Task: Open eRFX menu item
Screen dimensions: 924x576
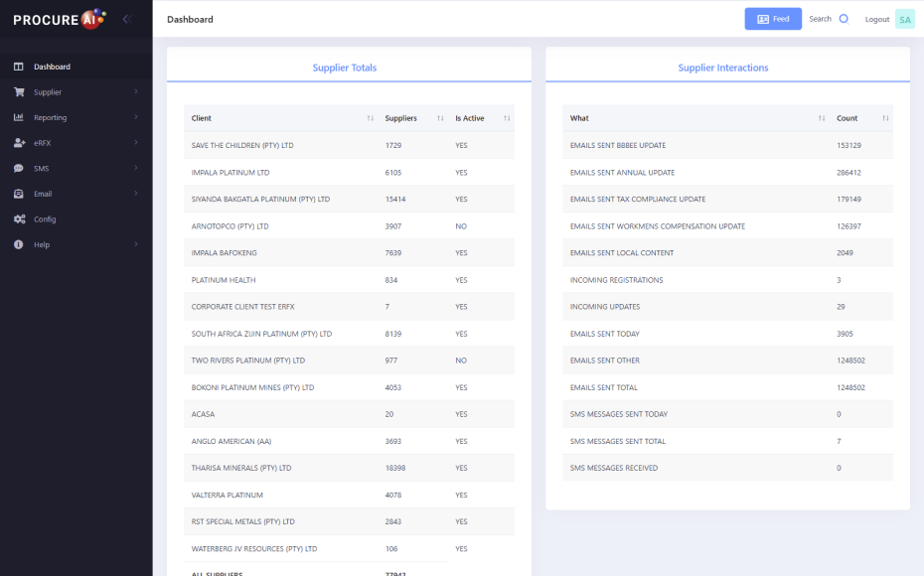Action: coord(77,143)
